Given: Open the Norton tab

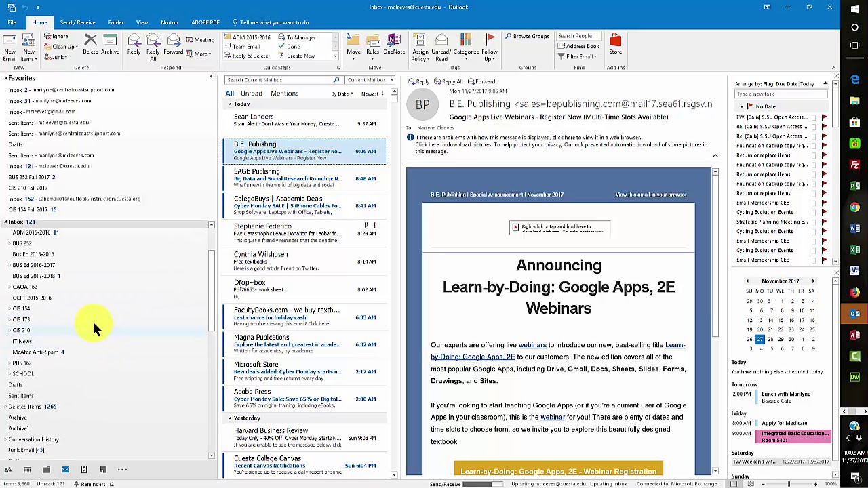Looking at the screenshot, I should coord(170,22).
